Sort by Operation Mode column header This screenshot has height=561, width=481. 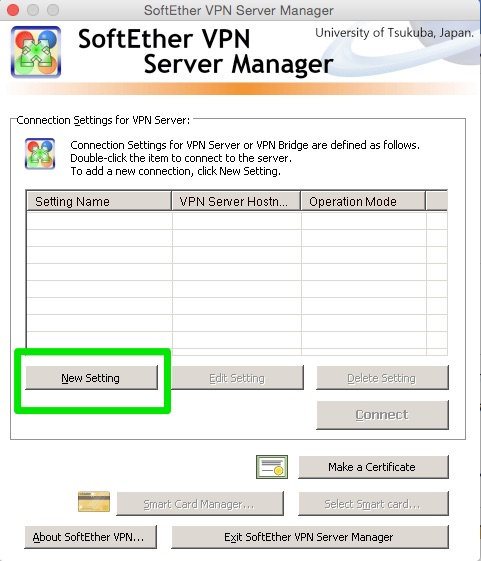(x=363, y=201)
